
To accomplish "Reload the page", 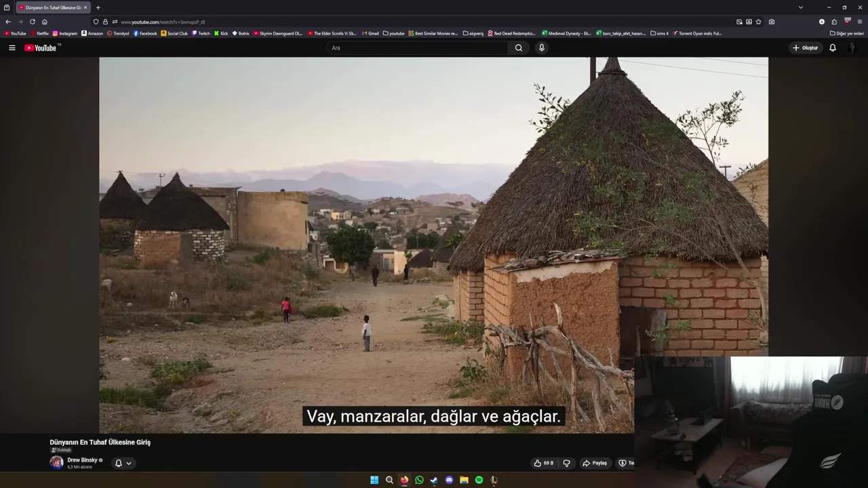I will point(32,22).
